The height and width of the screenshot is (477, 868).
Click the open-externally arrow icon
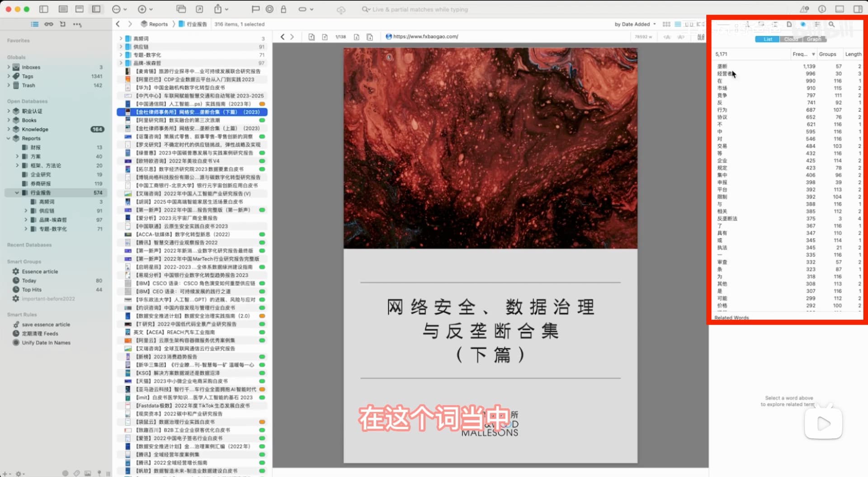click(199, 9)
